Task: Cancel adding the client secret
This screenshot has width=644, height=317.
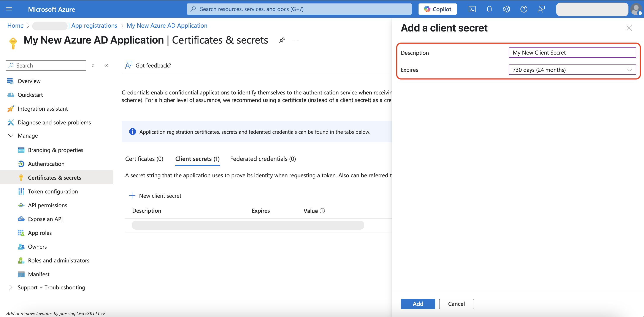Action: (x=456, y=304)
